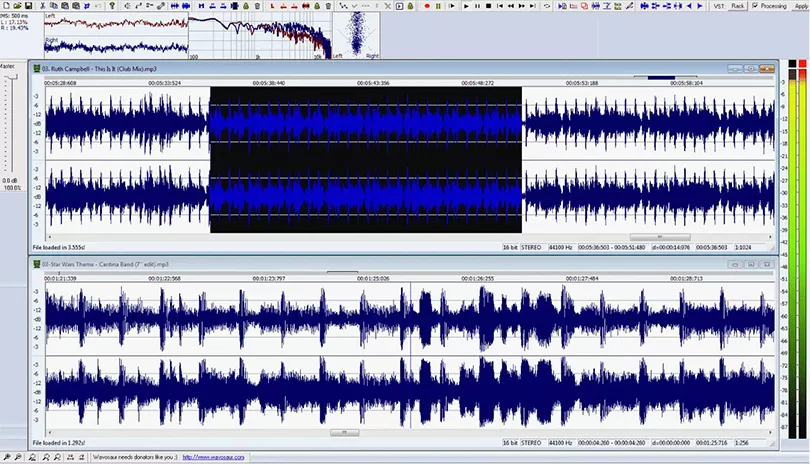Enable the Processing checkbox
The height and width of the screenshot is (464, 810).
coord(755,6)
